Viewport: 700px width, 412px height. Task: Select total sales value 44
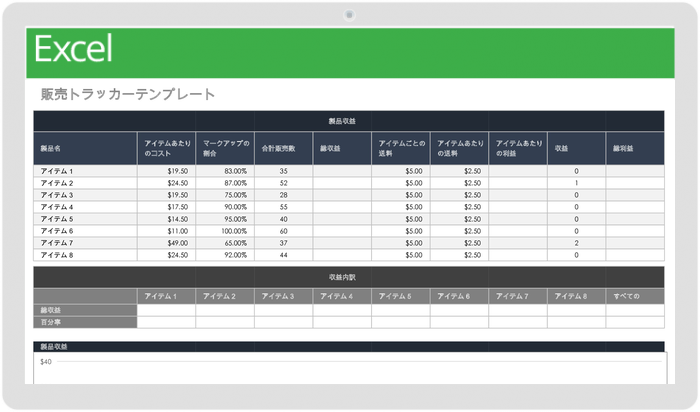pyautogui.click(x=283, y=255)
